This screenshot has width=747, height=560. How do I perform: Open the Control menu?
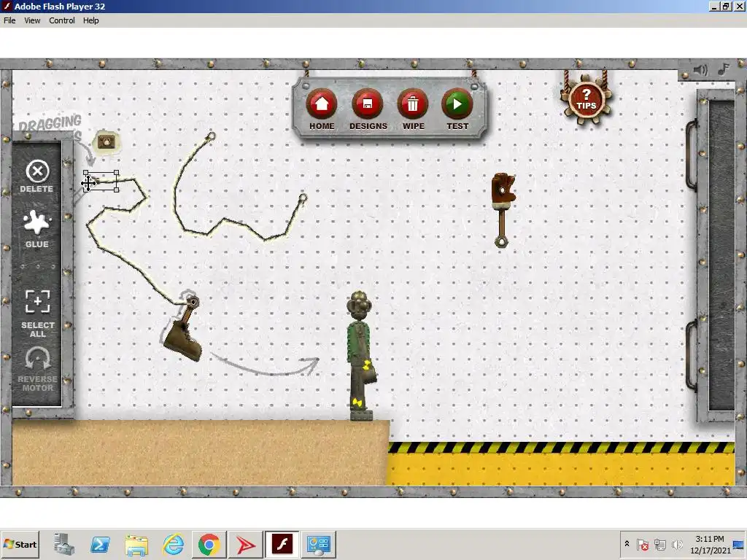[x=62, y=20]
